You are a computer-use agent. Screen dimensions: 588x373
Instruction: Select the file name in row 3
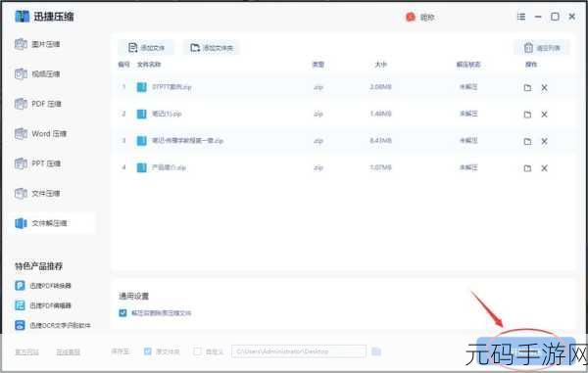coord(187,140)
